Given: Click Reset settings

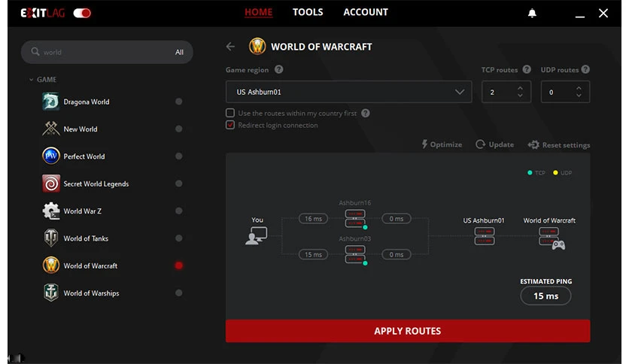Looking at the screenshot, I should (559, 144).
